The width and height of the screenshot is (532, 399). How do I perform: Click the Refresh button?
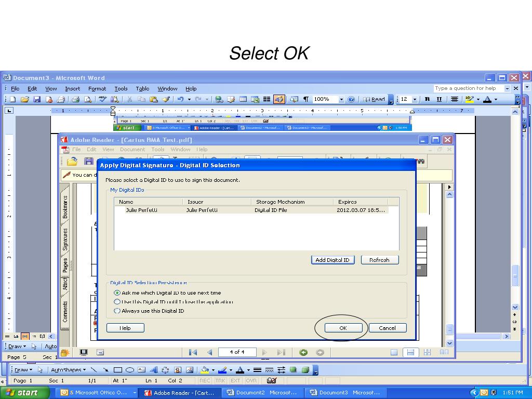coord(379,260)
